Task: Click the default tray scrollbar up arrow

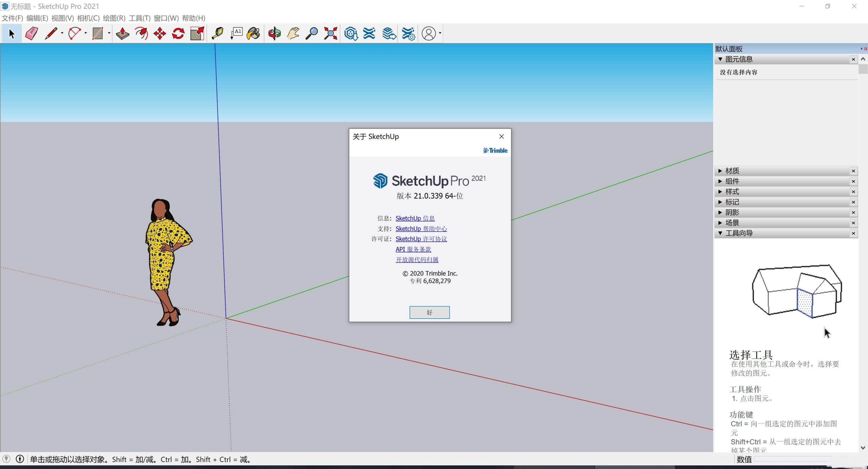Action: click(x=863, y=59)
